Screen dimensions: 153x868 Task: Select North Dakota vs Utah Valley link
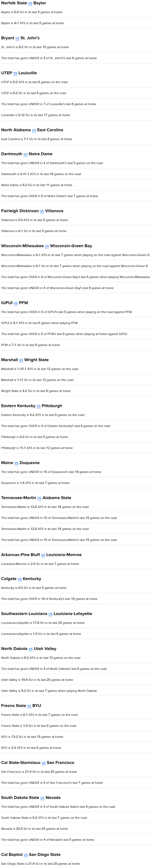[x=31, y=649]
